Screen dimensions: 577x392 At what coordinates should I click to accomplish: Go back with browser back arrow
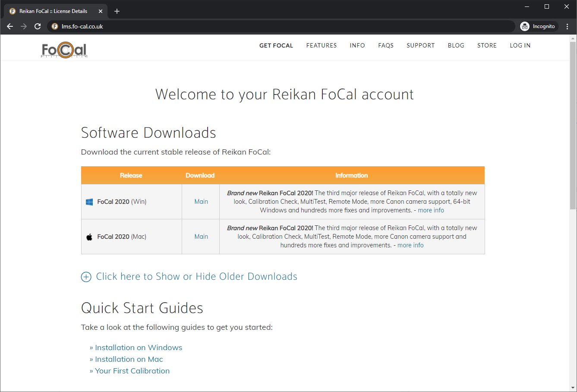point(10,26)
